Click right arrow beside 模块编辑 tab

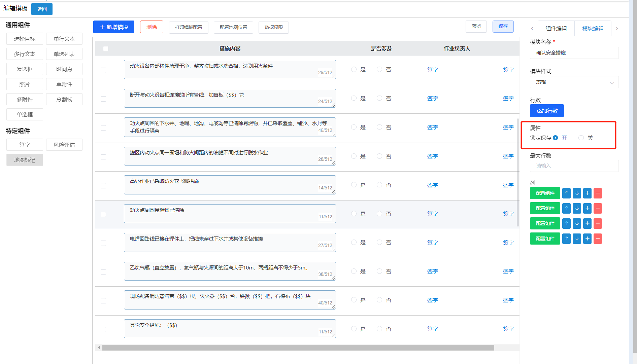click(x=617, y=29)
